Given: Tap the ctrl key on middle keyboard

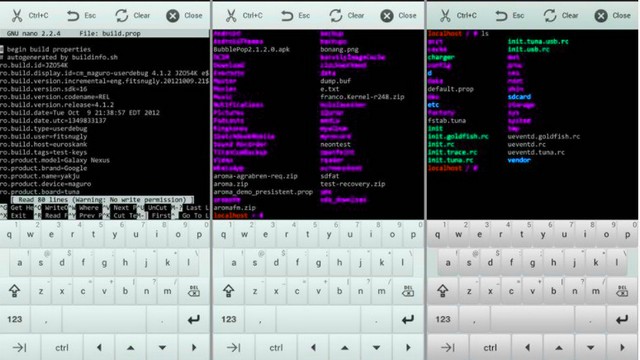Looking at the screenshot, I should pos(276,348).
